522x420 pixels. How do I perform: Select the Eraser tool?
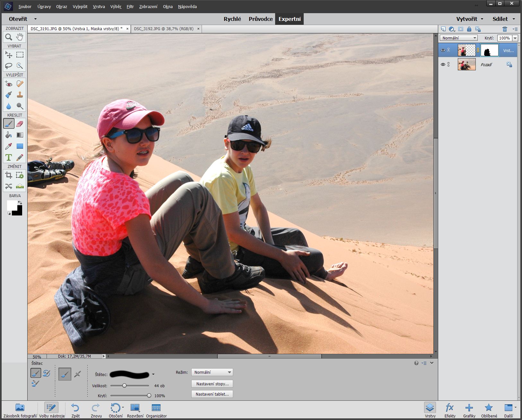coord(20,124)
